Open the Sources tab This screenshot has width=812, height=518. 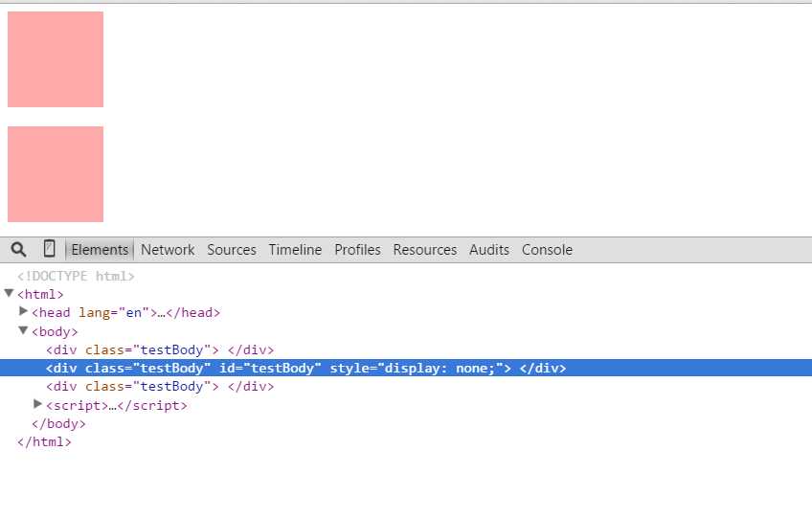point(232,250)
